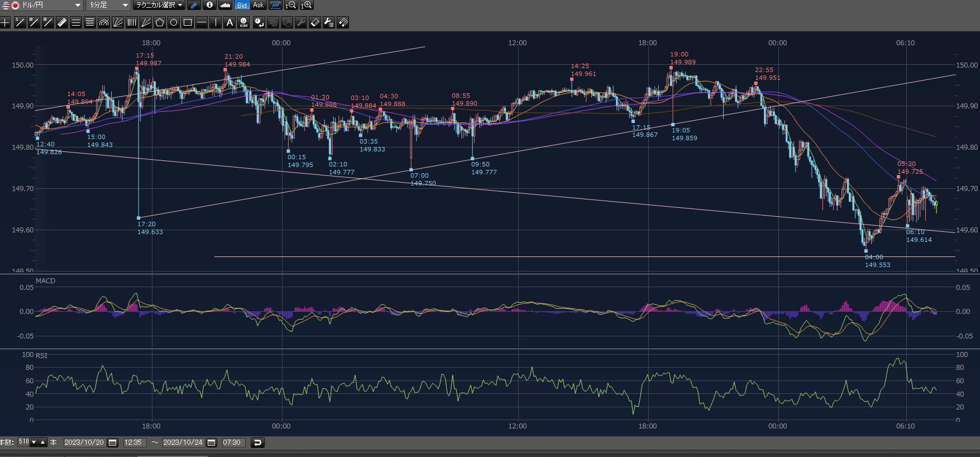
Task: Click the end time field 07:30
Action: [232, 442]
